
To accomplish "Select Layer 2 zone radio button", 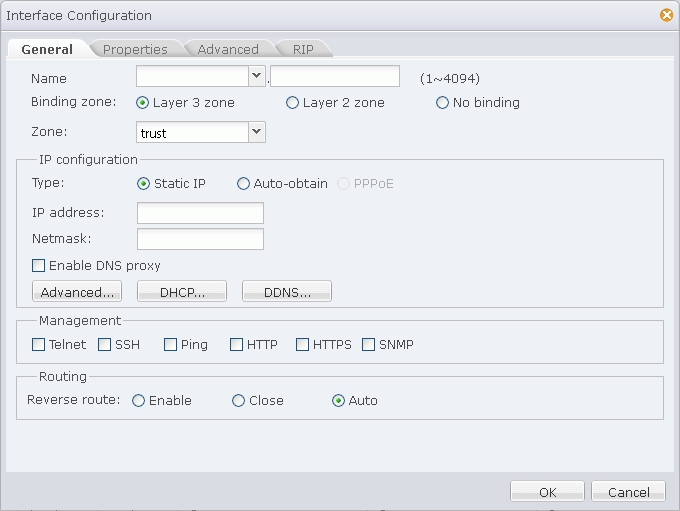I will point(293,103).
